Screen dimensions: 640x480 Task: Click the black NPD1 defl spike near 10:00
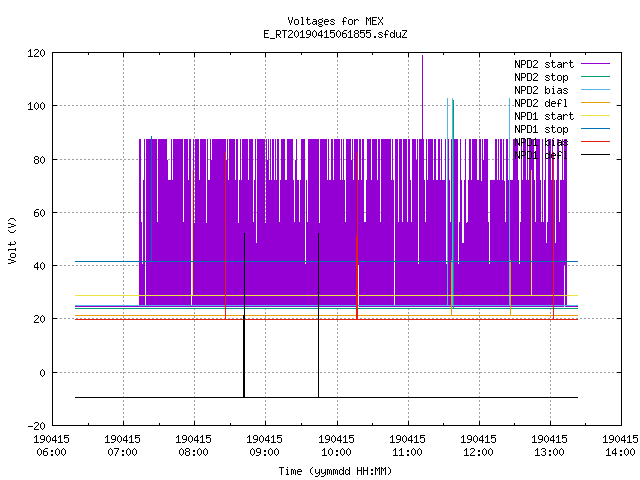coord(318,315)
